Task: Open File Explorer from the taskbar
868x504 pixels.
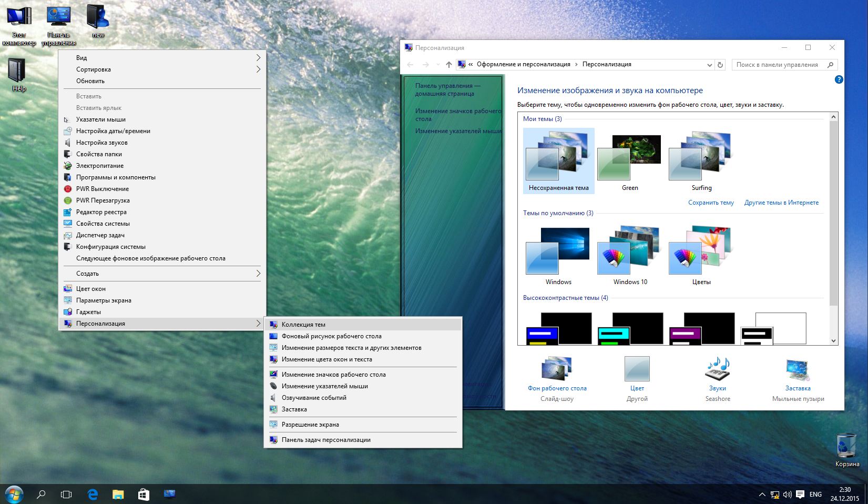Action: 118,494
